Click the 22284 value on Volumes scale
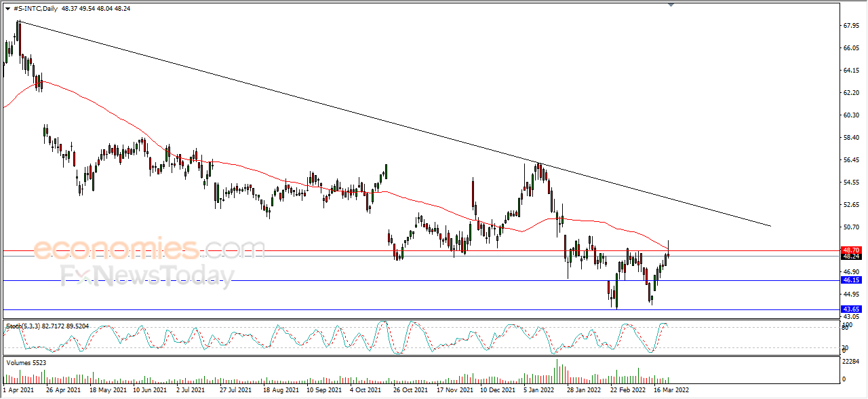This screenshot has width=868, height=399. (851, 363)
